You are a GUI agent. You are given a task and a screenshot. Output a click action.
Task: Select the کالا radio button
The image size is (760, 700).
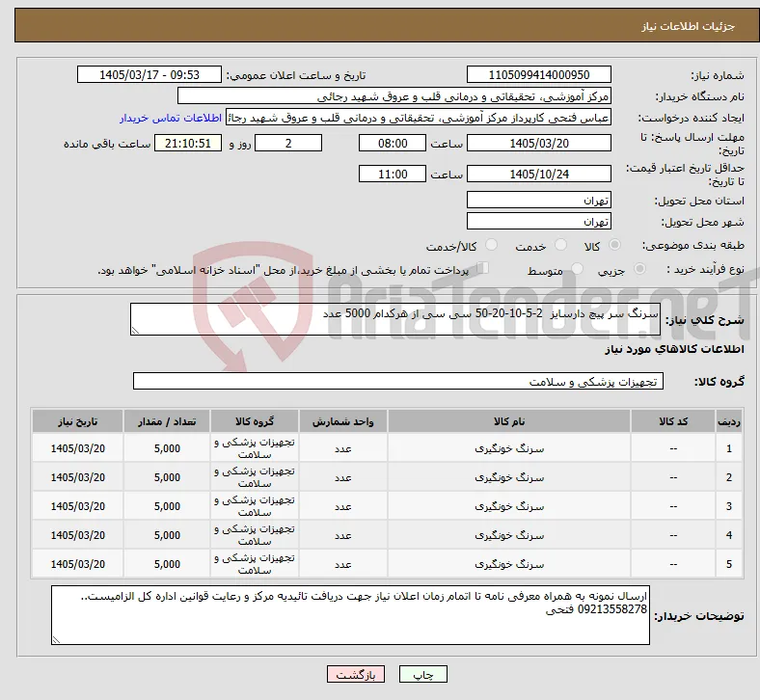point(614,245)
